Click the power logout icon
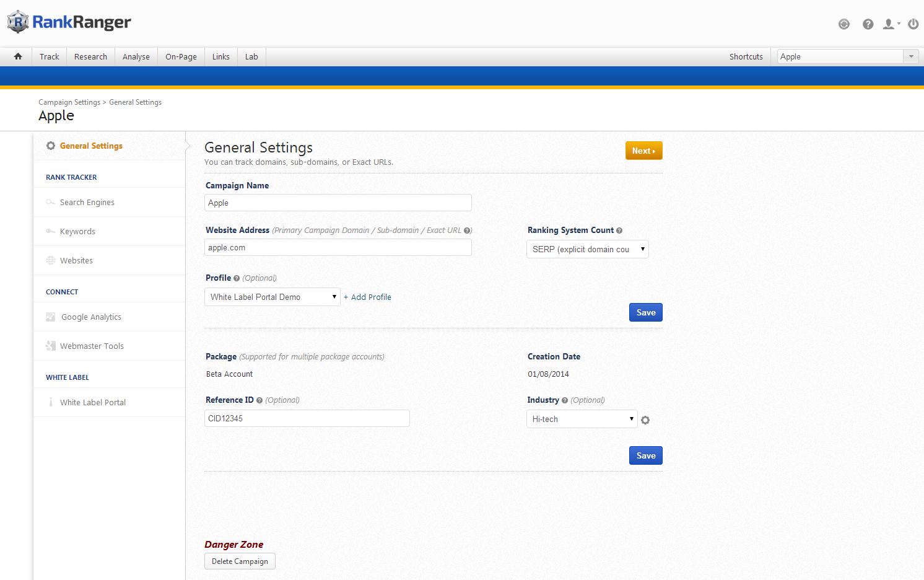The height and width of the screenshot is (580, 924). point(913,24)
